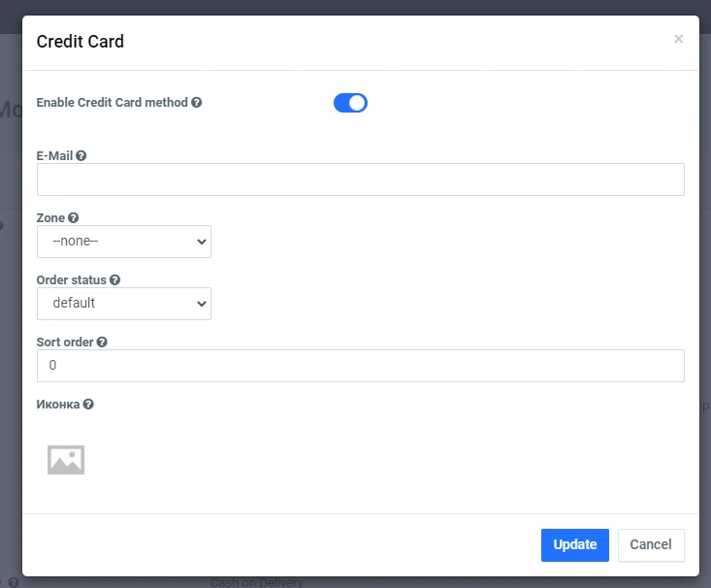Click the Иконка field label
Viewport: 711px width, 588px height.
click(x=58, y=405)
